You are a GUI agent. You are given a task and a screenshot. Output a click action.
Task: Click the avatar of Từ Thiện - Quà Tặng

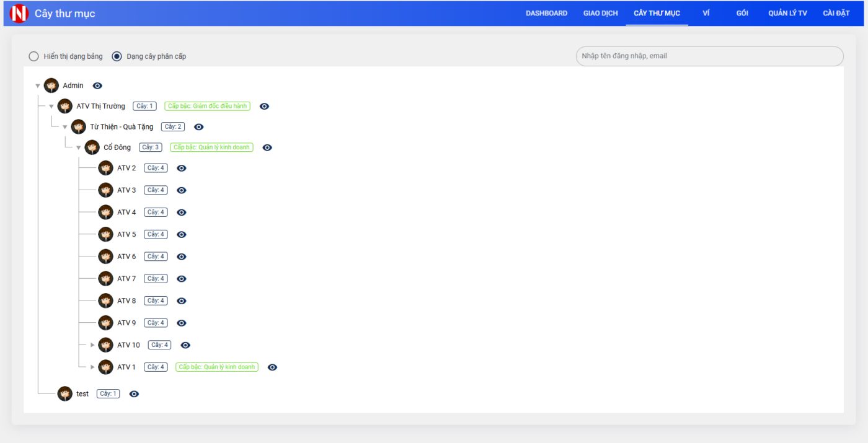(x=79, y=127)
